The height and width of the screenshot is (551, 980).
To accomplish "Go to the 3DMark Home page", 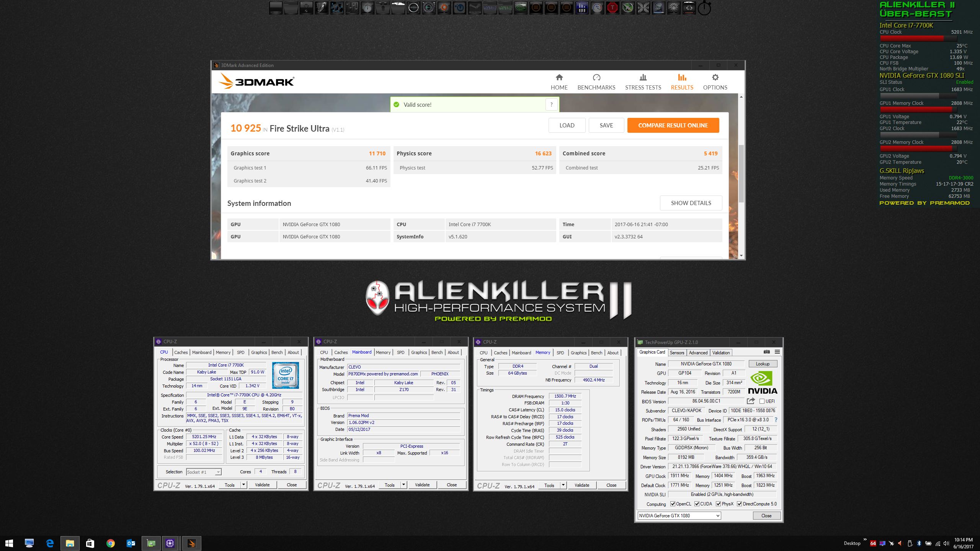I will (x=559, y=82).
